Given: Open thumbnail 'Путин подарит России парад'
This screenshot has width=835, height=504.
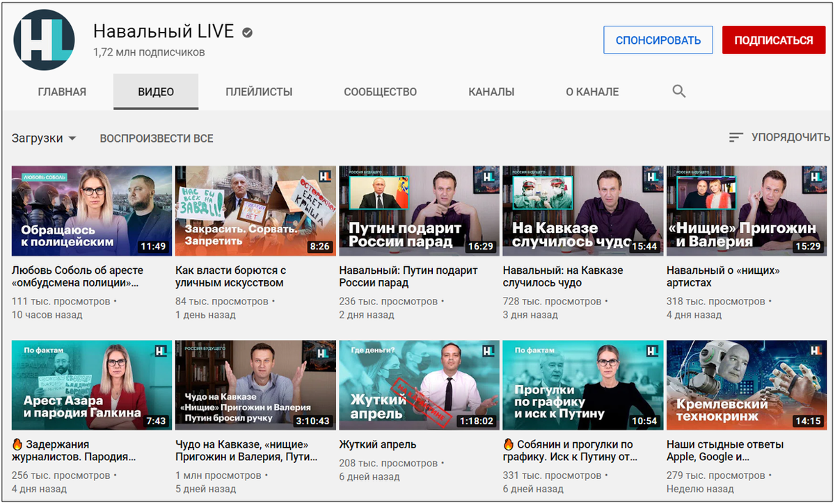Looking at the screenshot, I should point(419,211).
